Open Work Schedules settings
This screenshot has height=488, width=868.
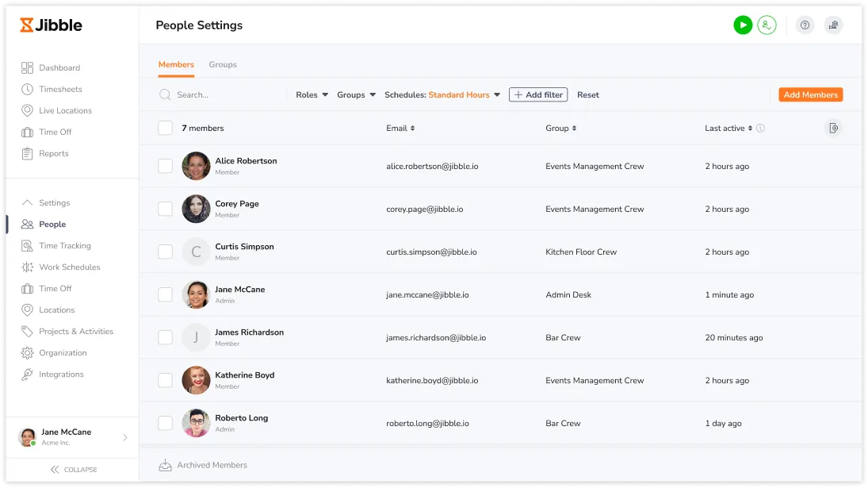69,267
